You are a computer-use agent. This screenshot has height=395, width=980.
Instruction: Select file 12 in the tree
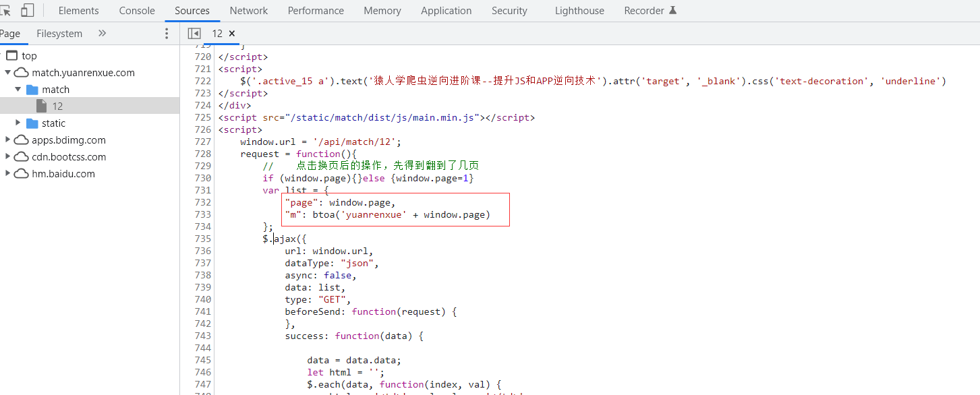pos(90,106)
